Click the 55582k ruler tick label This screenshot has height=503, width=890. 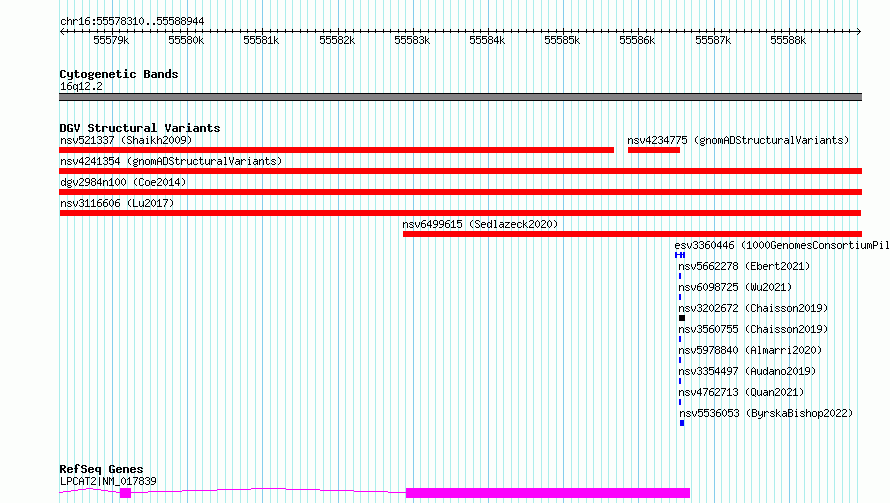point(337,40)
